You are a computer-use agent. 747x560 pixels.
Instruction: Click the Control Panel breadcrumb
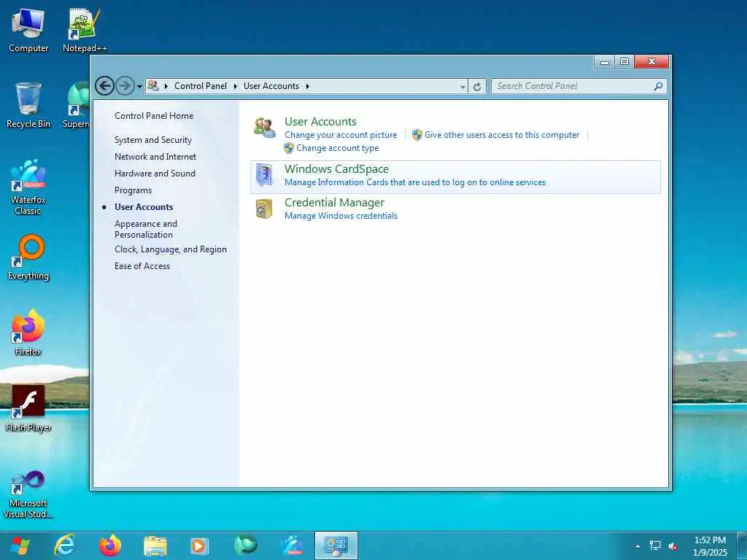pyautogui.click(x=201, y=86)
